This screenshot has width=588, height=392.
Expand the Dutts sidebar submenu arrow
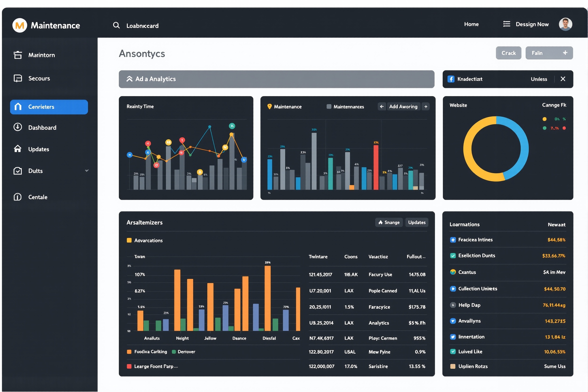pyautogui.click(x=87, y=171)
